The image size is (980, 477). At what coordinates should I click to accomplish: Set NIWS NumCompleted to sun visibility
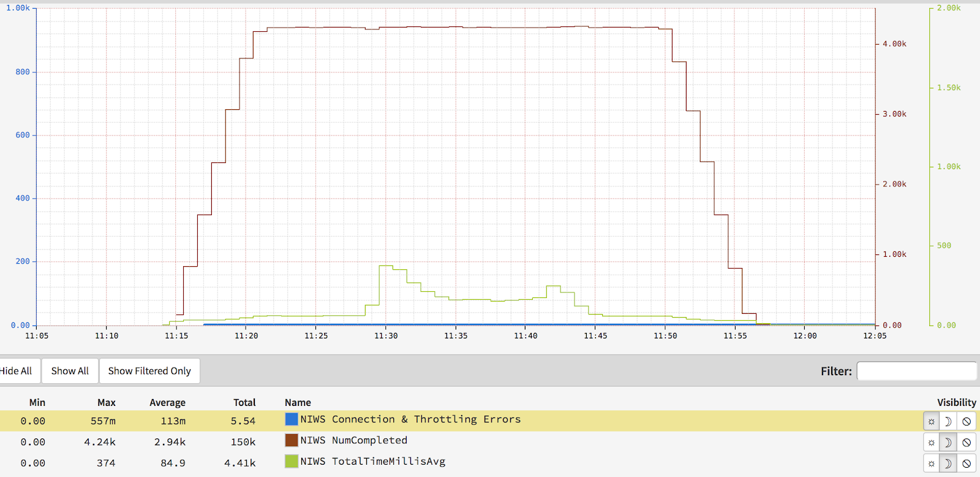point(932,442)
